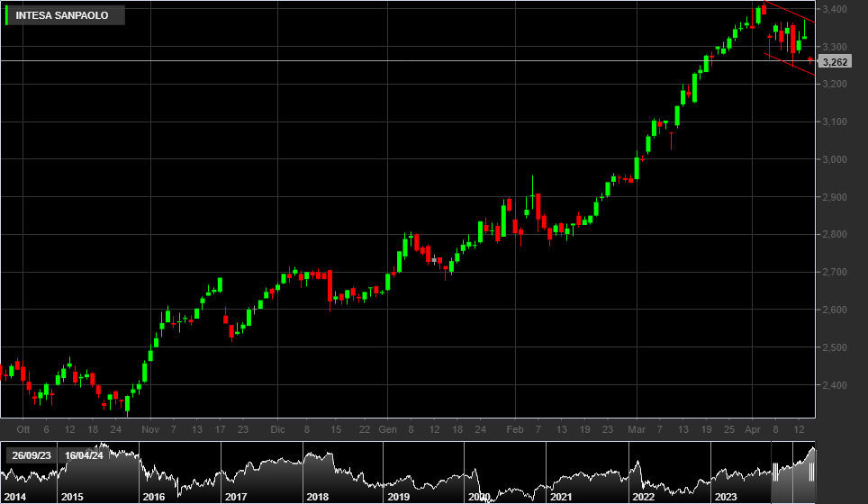Screen dimensions: 868x504
Task: Click the 3,400 price axis label
Action: point(834,9)
